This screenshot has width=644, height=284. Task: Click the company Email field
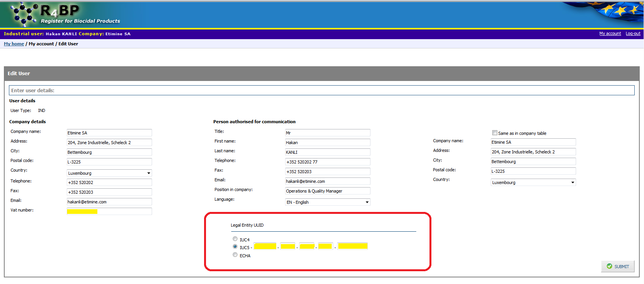(109, 202)
